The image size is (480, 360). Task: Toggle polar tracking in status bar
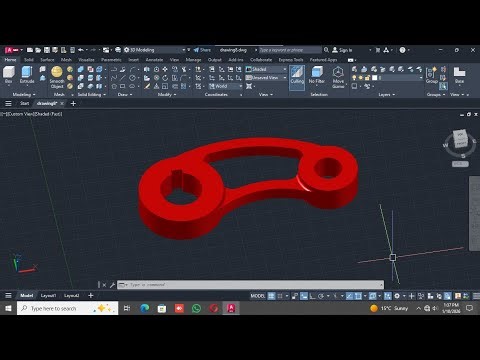tap(321, 296)
